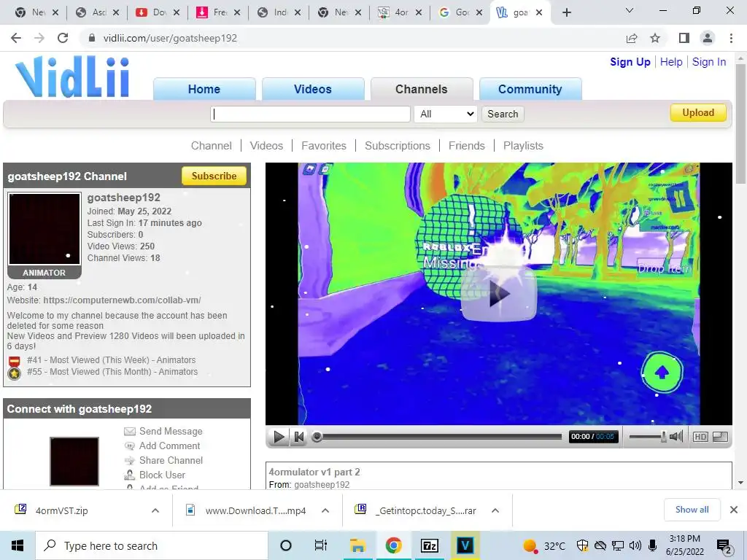Image resolution: width=747 pixels, height=560 pixels.
Task: Click the VidLii search text field
Action: [310, 114]
